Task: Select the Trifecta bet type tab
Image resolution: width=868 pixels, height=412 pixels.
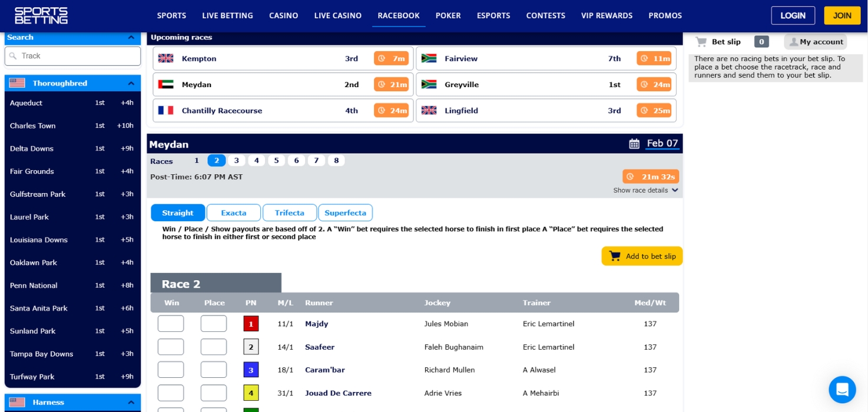Action: pos(290,212)
